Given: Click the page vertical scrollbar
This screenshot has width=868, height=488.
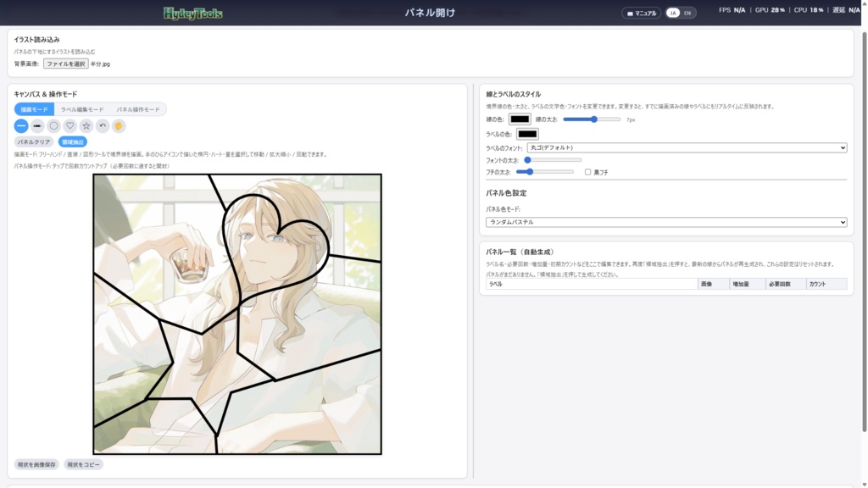Looking at the screenshot, I should click(x=864, y=231).
